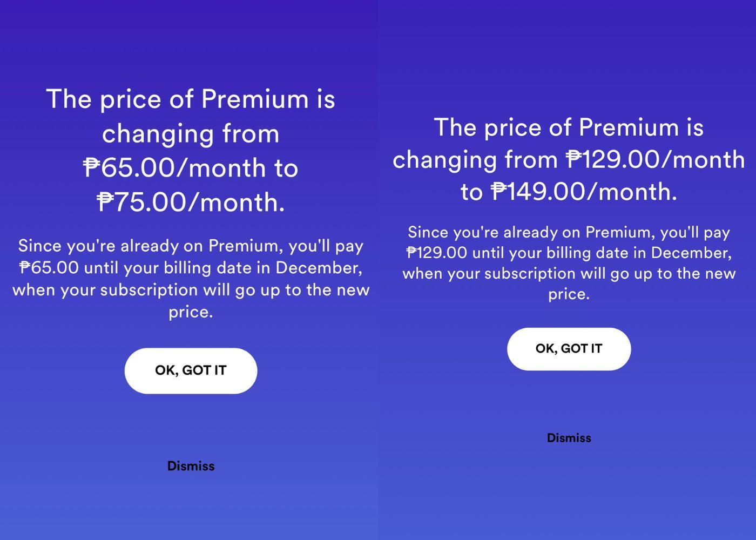Click OK, GOT IT on the ₱75.00 notice
Image resolution: width=756 pixels, height=540 pixels.
(191, 370)
